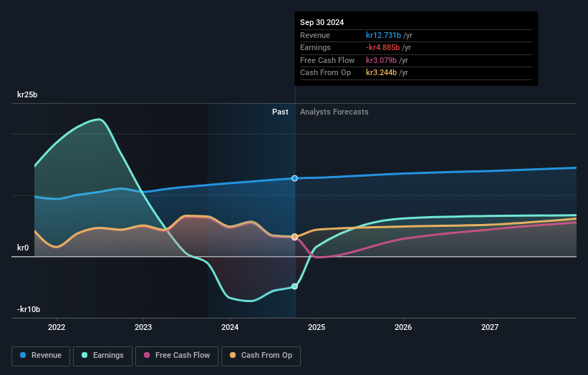Click the teal Earnings legend dot
Image resolution: width=588 pixels, height=375 pixels.
(x=85, y=355)
